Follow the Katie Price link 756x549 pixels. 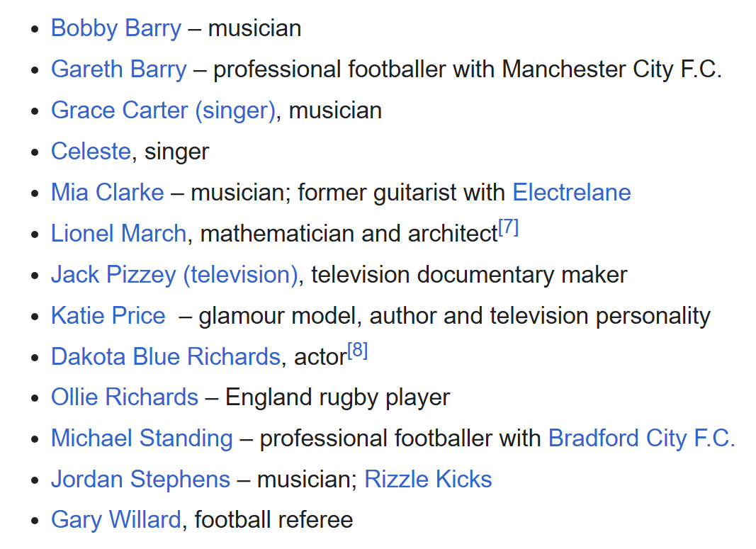pos(108,316)
